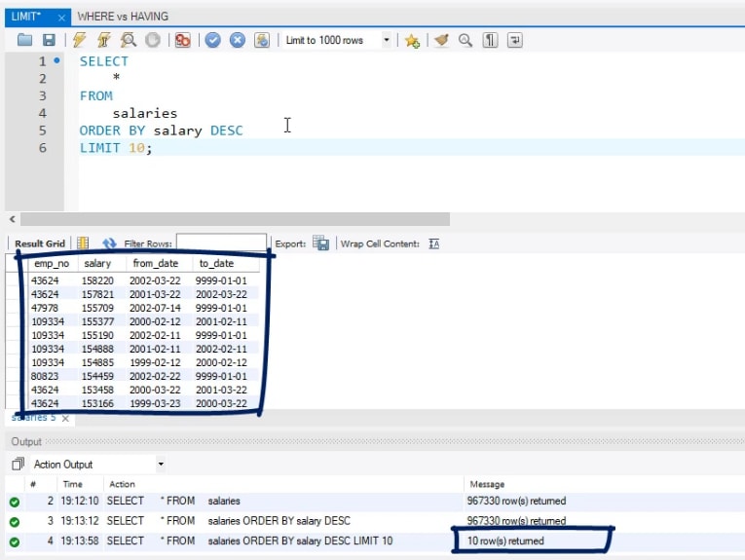745x560 pixels.
Task: Save the script with the floppy disk icon
Action: tap(49, 40)
